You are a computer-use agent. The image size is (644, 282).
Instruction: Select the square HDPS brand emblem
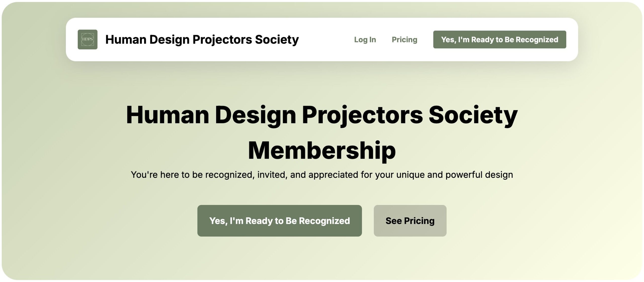click(x=87, y=40)
